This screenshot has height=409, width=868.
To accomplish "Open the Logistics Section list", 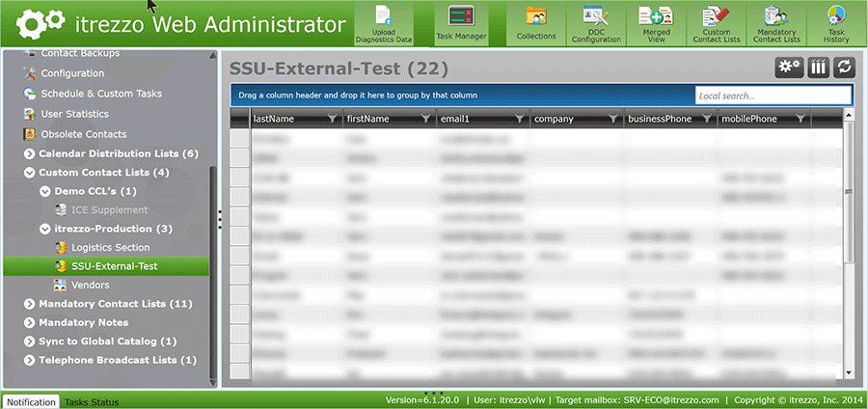I will click(111, 247).
